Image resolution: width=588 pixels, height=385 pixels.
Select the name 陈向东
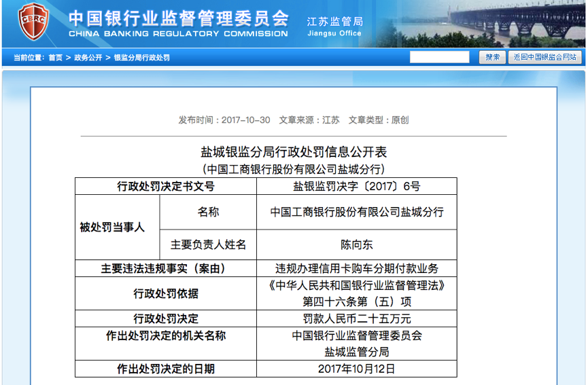357,244
